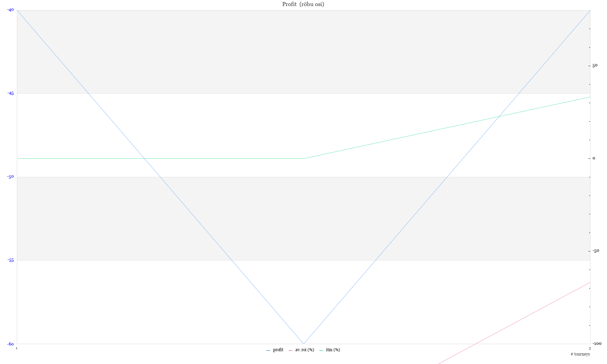Click the green itm legend marker
607x364 pixels.
321,351
